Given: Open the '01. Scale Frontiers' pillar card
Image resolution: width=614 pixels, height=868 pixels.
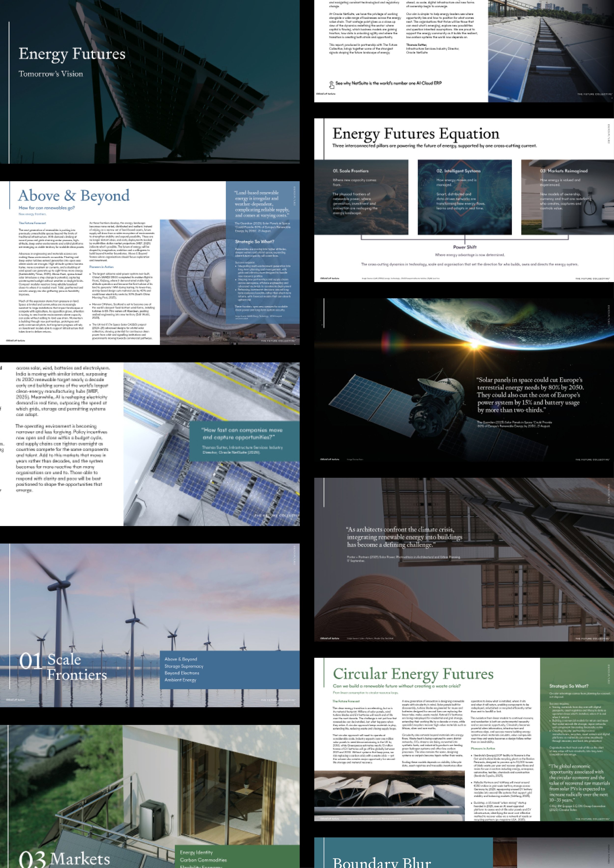Looking at the screenshot, I should (361, 197).
